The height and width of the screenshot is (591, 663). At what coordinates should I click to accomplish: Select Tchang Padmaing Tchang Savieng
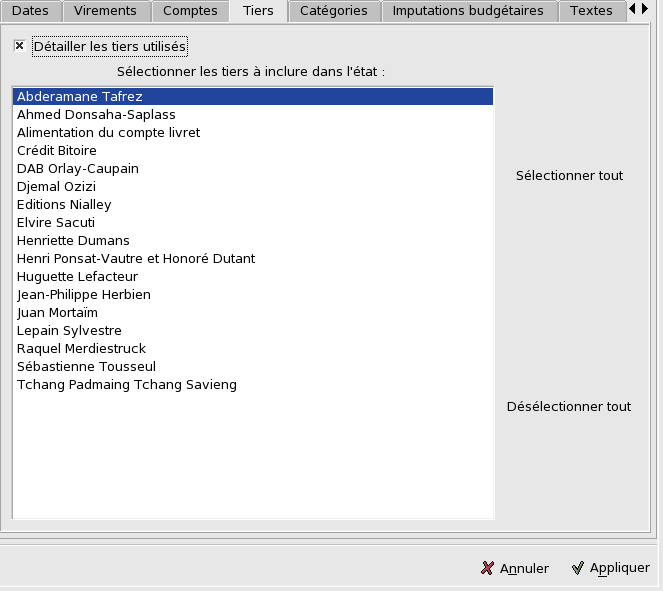(x=253, y=384)
